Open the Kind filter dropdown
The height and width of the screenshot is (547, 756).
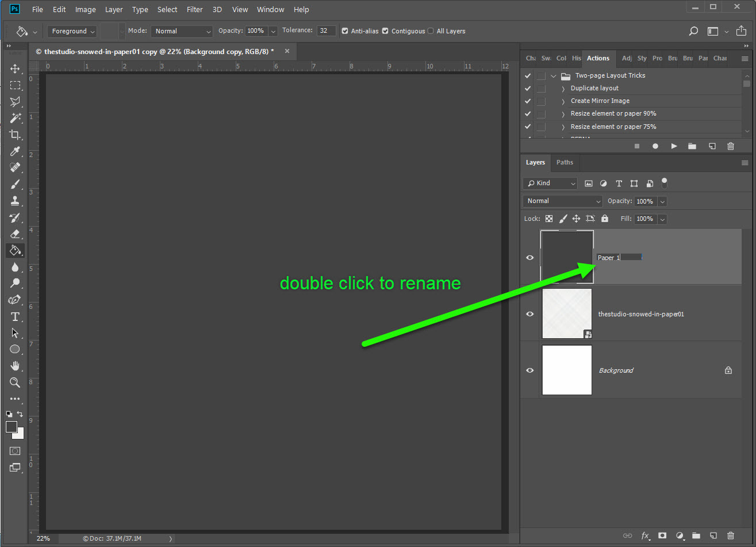550,183
